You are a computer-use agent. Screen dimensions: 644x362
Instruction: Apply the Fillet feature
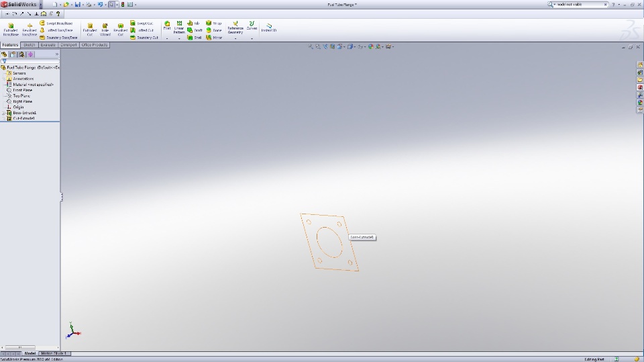pyautogui.click(x=167, y=26)
